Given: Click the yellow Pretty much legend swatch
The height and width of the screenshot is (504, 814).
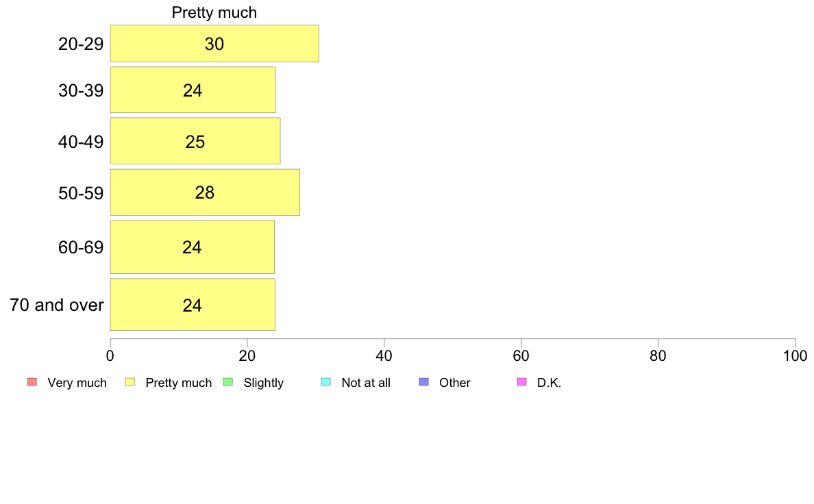Looking at the screenshot, I should 129,382.
